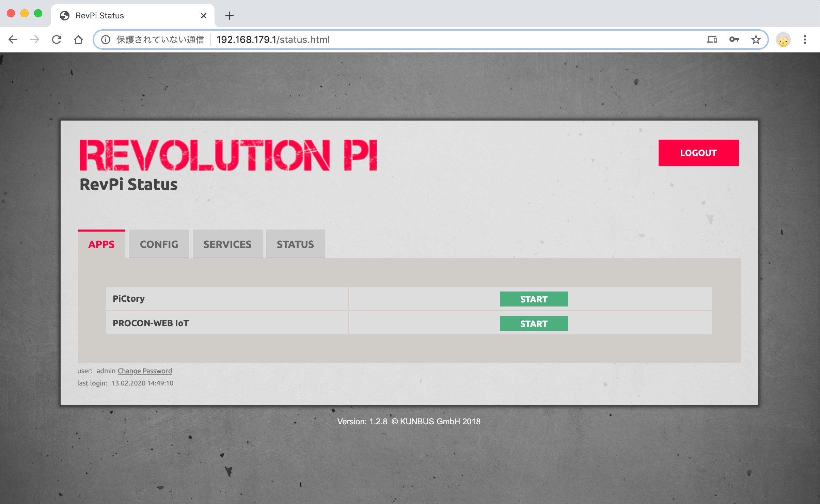Click the site security info icon
This screenshot has width=820, height=504.
[x=106, y=39]
